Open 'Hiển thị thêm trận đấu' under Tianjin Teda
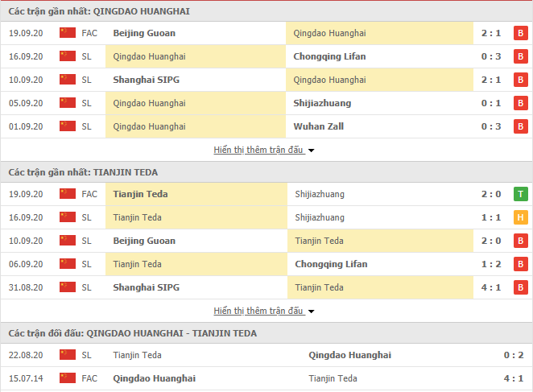The image size is (533, 392). pos(258,311)
